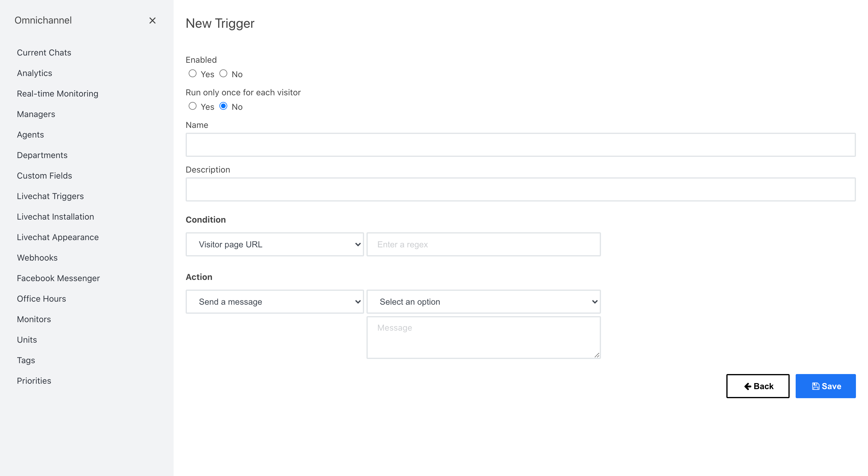Open Priorities page
The width and height of the screenshot is (868, 476).
(x=34, y=381)
